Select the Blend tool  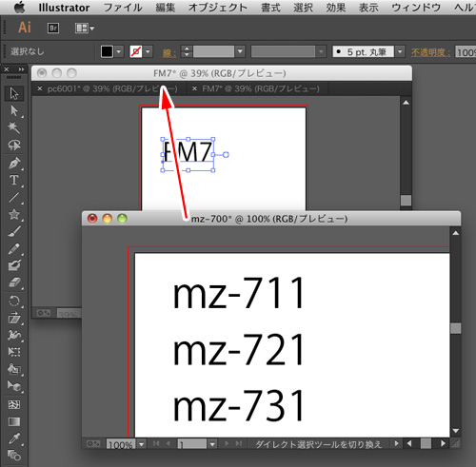point(14,456)
